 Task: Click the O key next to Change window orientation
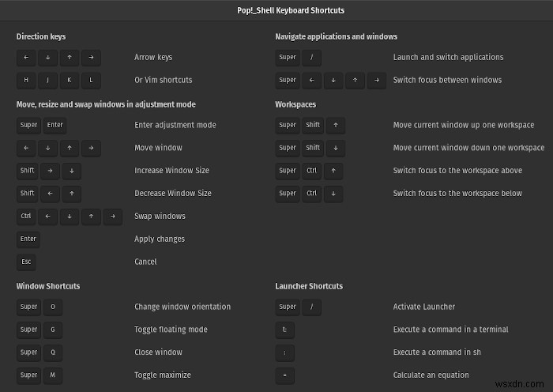click(x=53, y=307)
